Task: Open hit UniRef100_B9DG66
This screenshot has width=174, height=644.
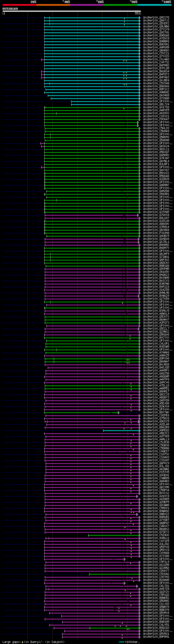Action: tap(156, 35)
